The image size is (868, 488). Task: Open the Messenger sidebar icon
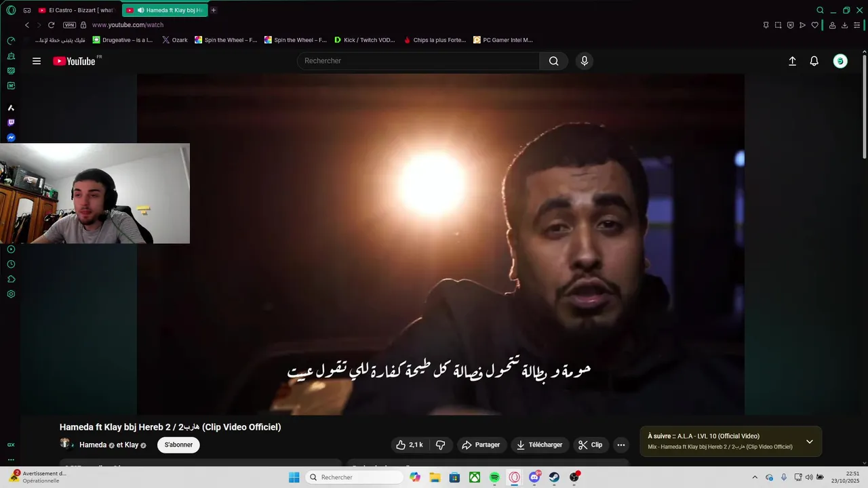[x=11, y=138]
